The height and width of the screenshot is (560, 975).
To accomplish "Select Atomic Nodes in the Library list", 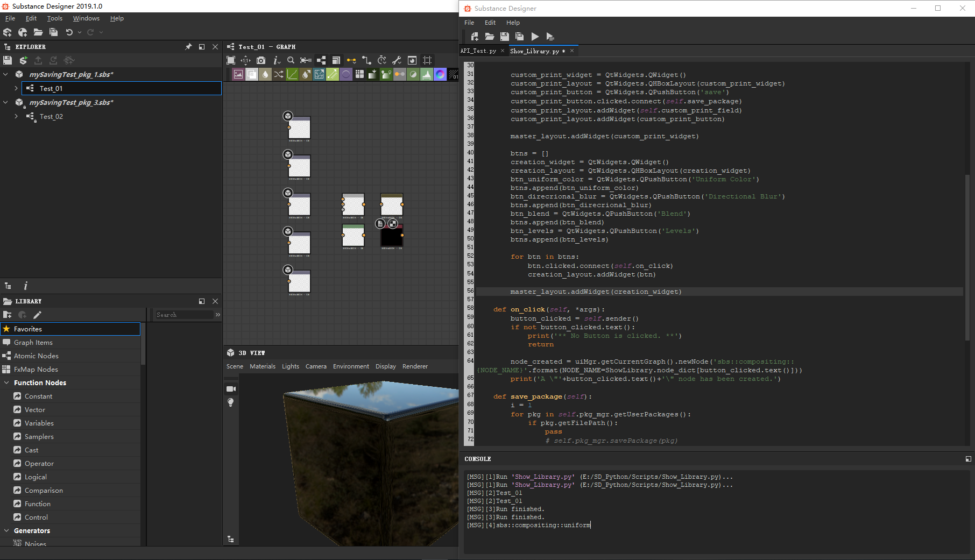I will (x=36, y=356).
